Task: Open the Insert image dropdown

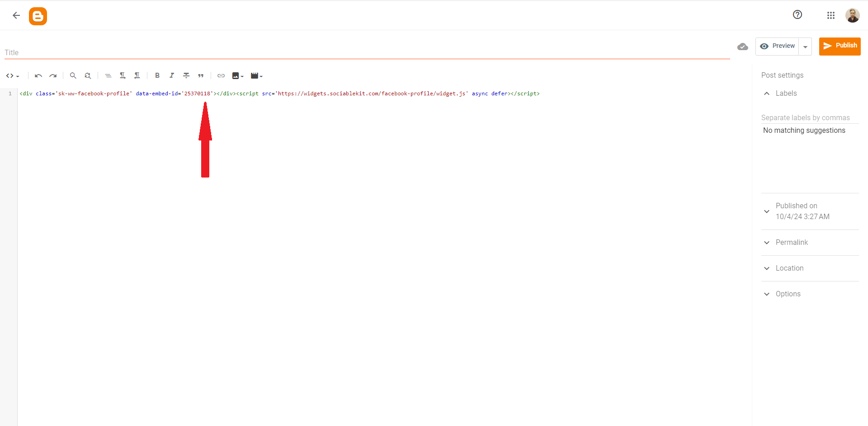Action: pos(238,76)
